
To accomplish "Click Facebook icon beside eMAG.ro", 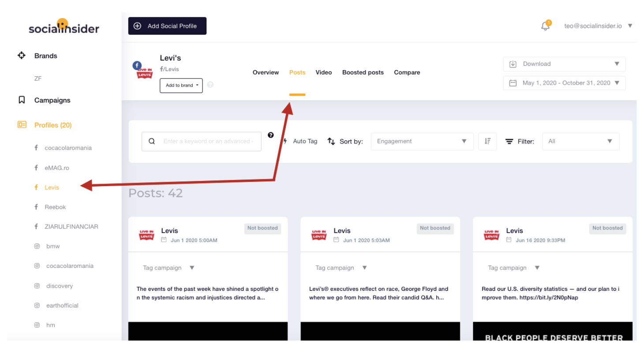I will [x=36, y=168].
